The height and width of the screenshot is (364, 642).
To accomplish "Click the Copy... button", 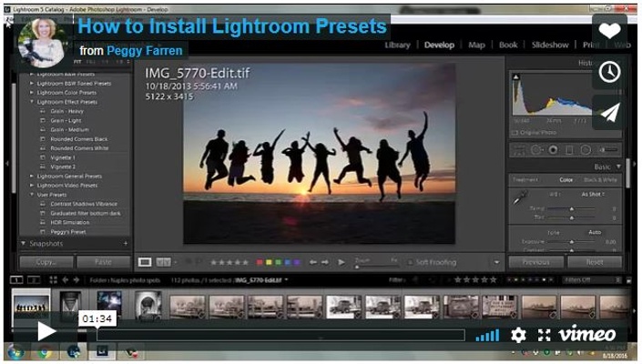I will click(x=46, y=262).
